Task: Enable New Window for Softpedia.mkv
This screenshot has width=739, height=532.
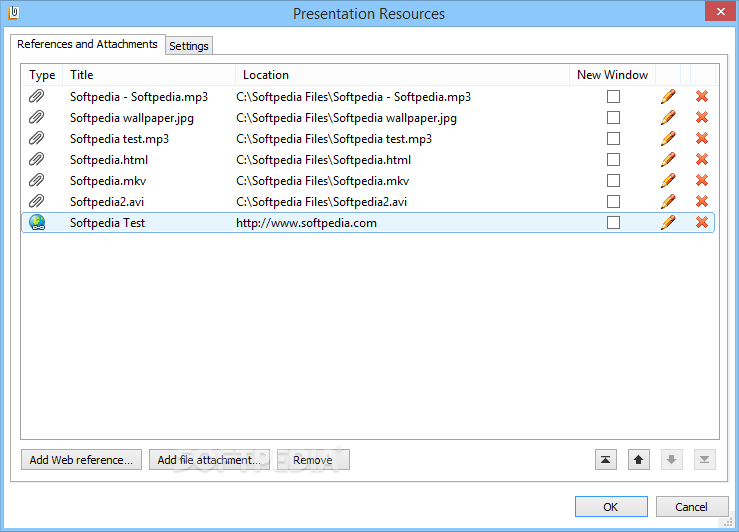Action: [x=613, y=180]
